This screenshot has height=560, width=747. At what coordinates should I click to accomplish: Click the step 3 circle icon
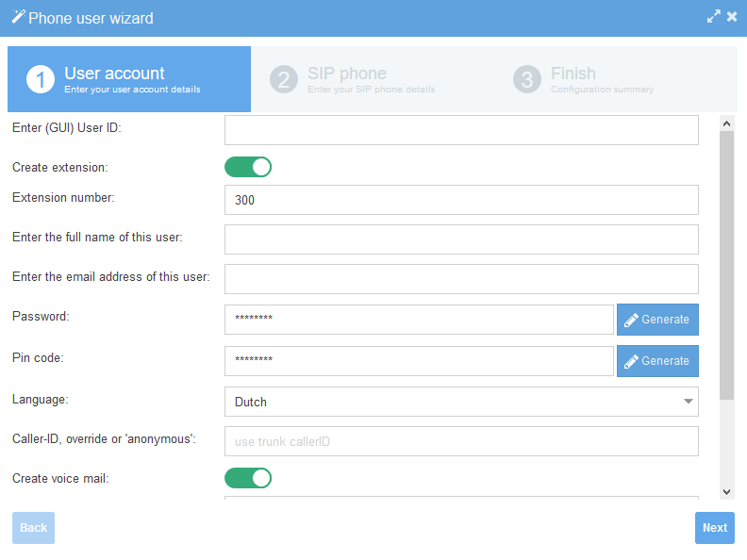527,79
